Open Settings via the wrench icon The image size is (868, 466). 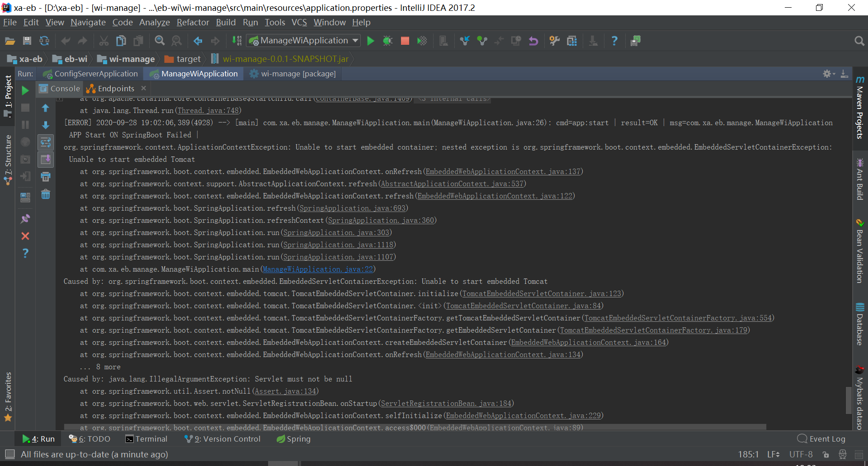pos(555,41)
